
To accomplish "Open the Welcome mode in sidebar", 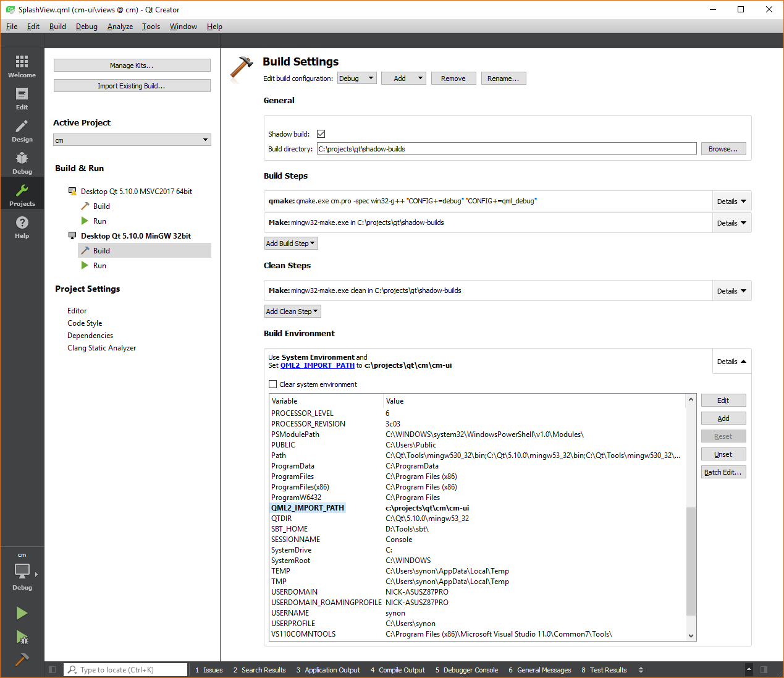I will 22,66.
